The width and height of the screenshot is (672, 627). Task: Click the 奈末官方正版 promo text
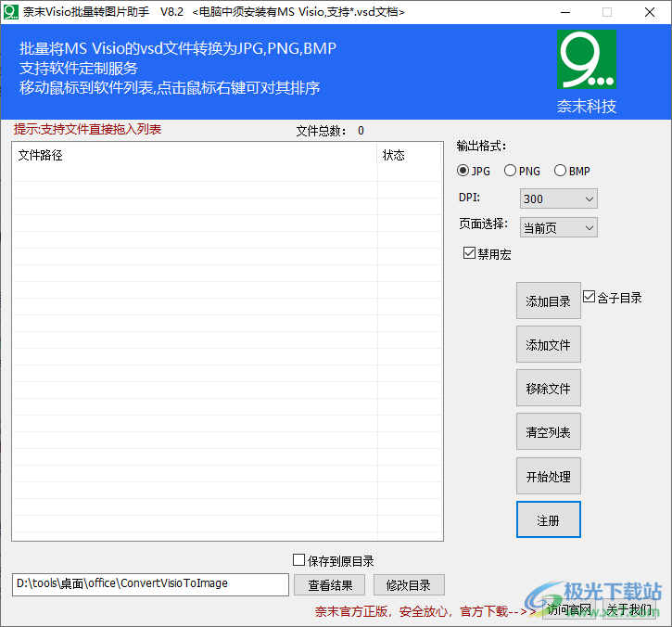point(425,611)
